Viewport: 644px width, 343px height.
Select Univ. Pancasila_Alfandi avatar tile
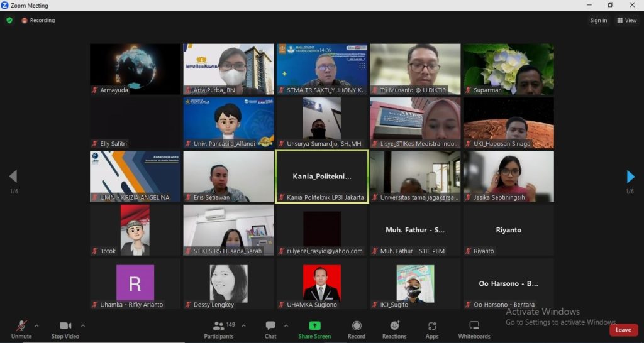228,122
